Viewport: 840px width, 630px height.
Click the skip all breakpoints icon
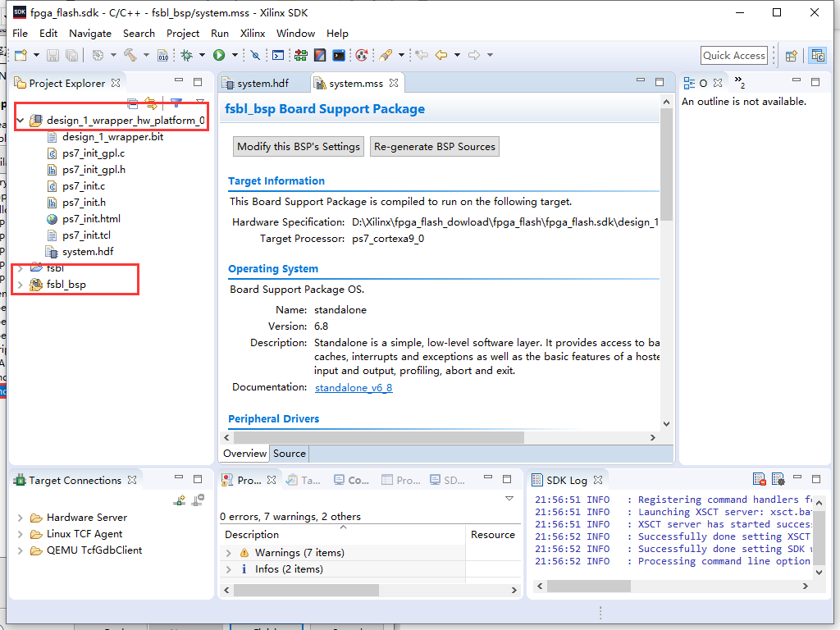point(256,55)
